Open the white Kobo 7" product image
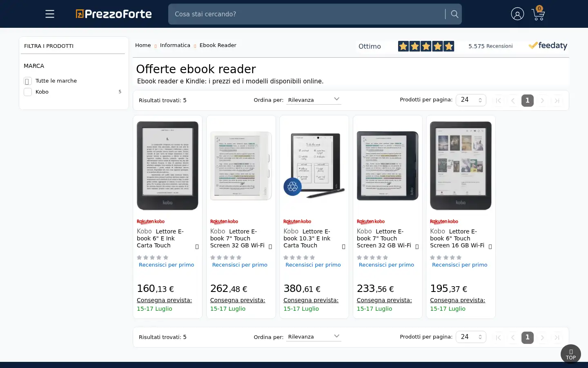The height and width of the screenshot is (368, 588). coord(241,166)
